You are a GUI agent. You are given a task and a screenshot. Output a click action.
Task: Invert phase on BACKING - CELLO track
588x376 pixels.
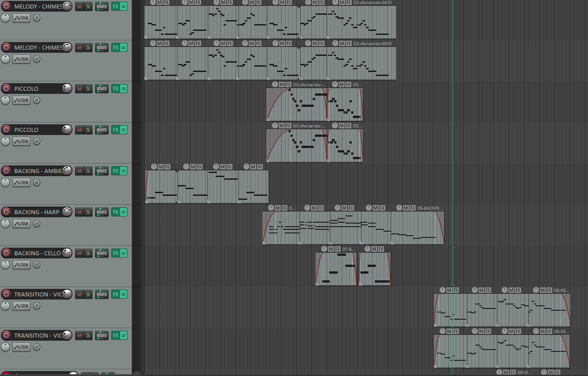[37, 265]
